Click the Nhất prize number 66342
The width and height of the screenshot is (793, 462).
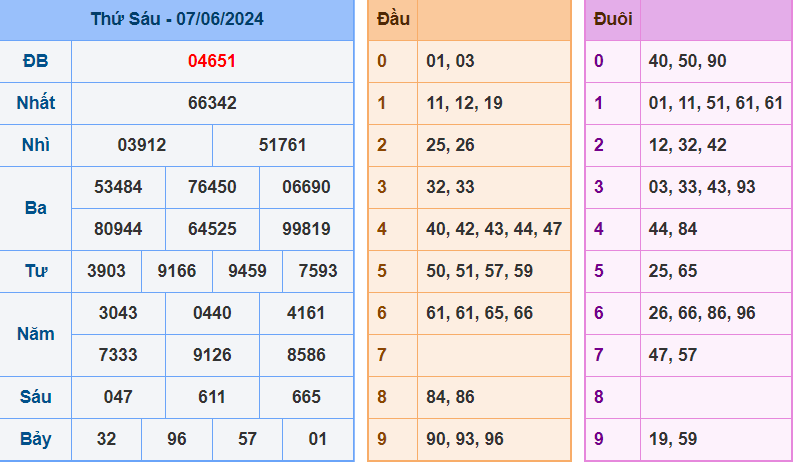tap(212, 103)
